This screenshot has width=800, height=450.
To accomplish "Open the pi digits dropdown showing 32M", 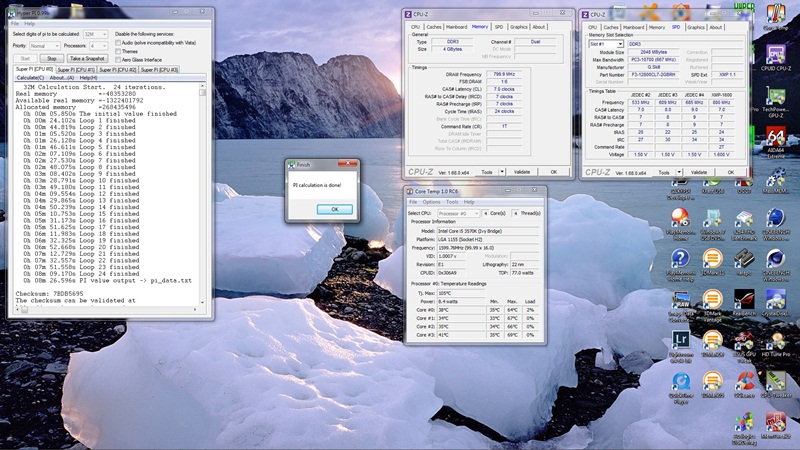I will [x=95, y=34].
